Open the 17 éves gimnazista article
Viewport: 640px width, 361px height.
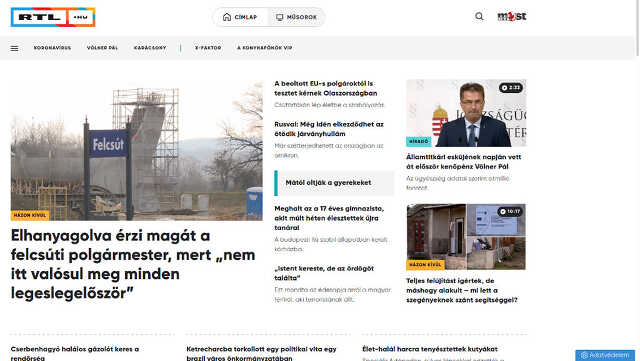click(x=329, y=218)
